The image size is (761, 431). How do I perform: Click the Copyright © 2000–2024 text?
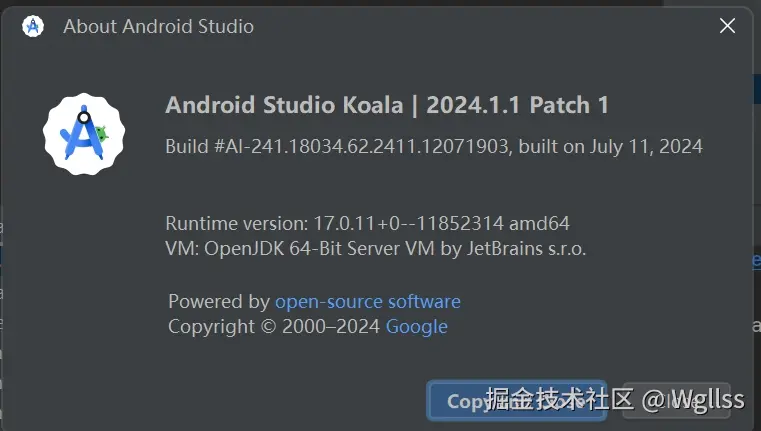[274, 326]
